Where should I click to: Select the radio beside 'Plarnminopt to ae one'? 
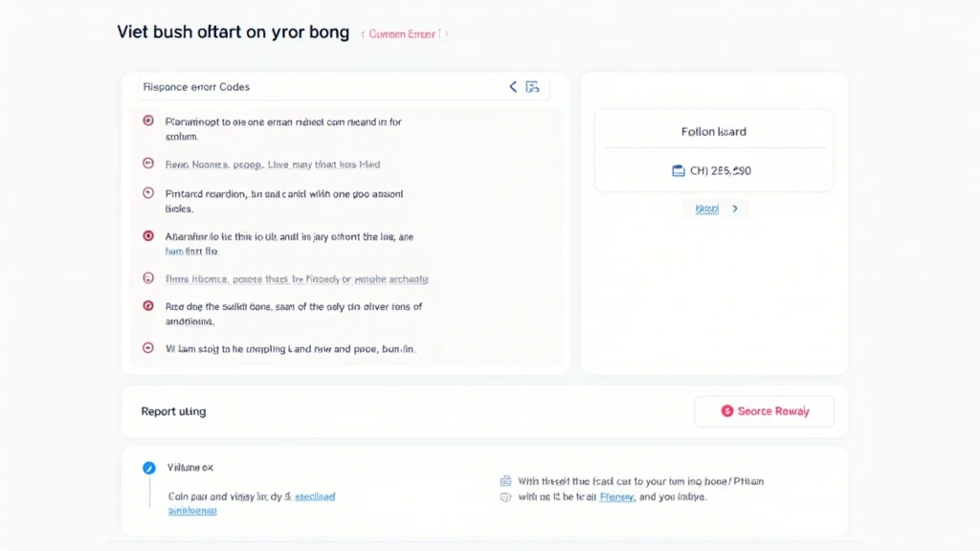point(147,121)
